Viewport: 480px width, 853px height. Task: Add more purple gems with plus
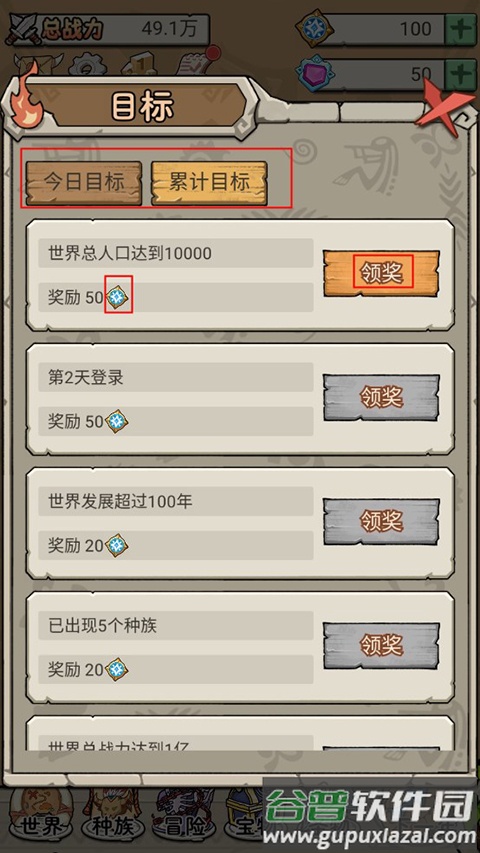pos(461,74)
